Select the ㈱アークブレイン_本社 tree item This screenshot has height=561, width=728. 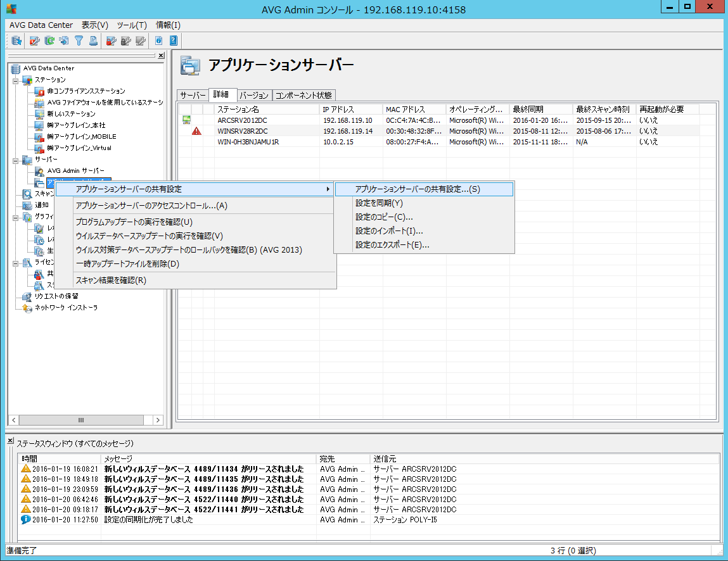(76, 125)
